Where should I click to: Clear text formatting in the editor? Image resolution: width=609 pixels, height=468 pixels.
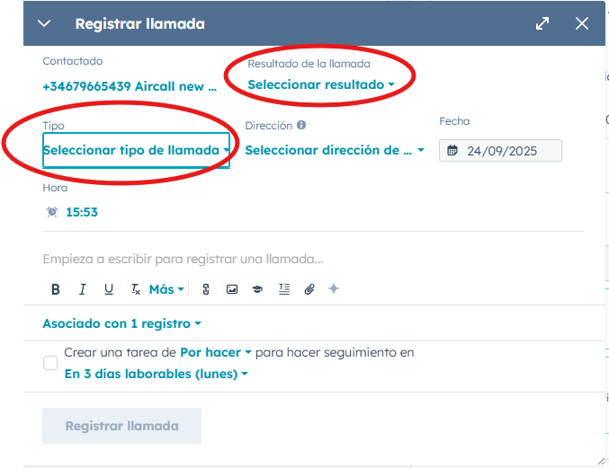135,289
